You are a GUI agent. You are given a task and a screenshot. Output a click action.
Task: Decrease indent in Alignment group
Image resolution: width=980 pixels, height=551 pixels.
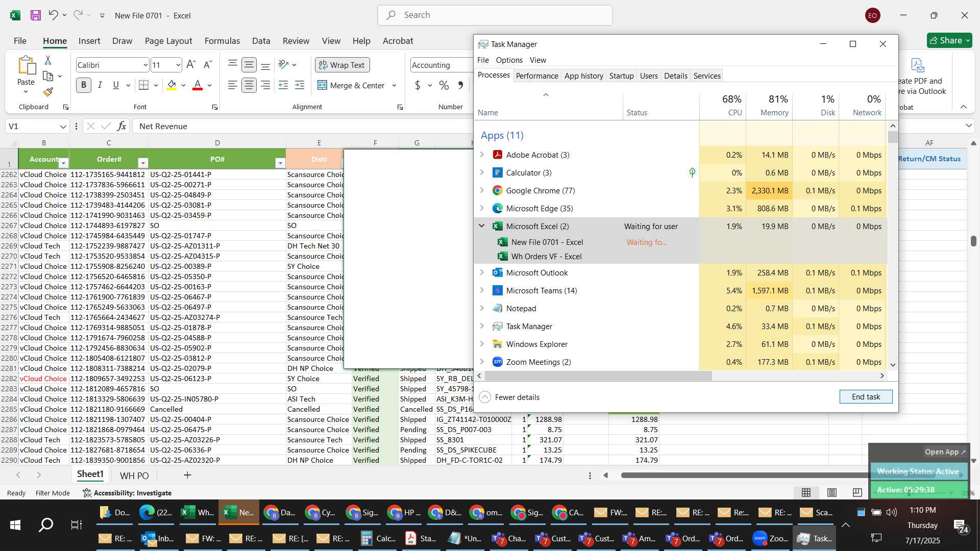pos(283,85)
